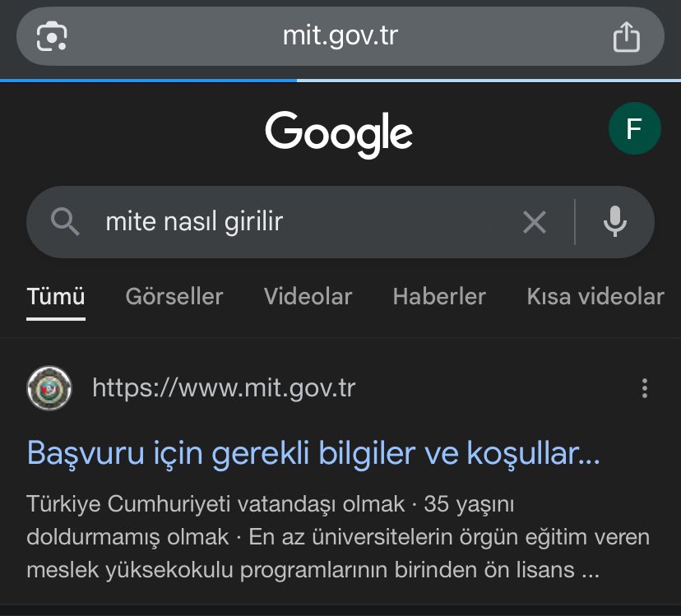
Task: Click the MIT site favicon emblem
Action: 49,388
